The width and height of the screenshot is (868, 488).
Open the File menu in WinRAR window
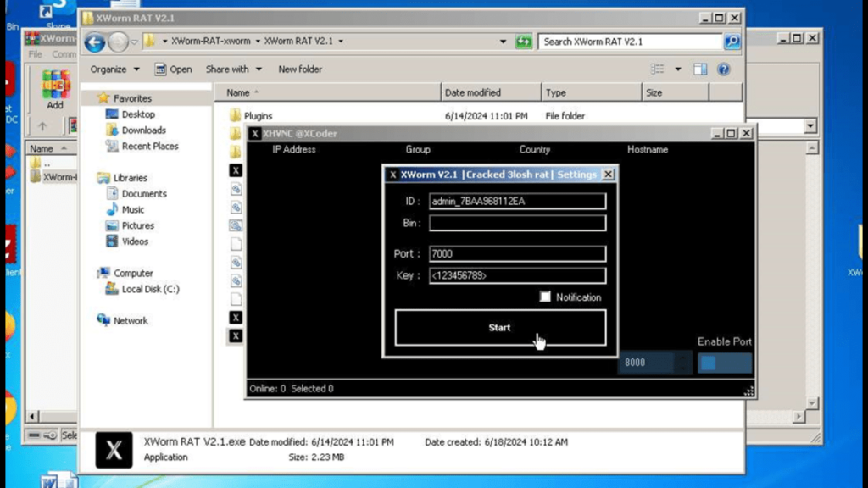tap(35, 54)
